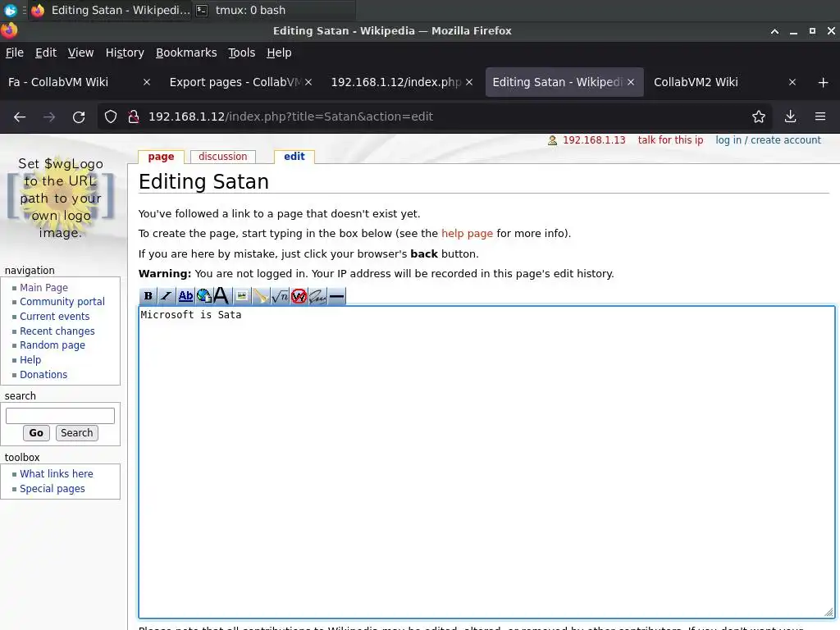Open the Bookmarks menu
Viewport: 840px width, 630px height.
pos(186,52)
